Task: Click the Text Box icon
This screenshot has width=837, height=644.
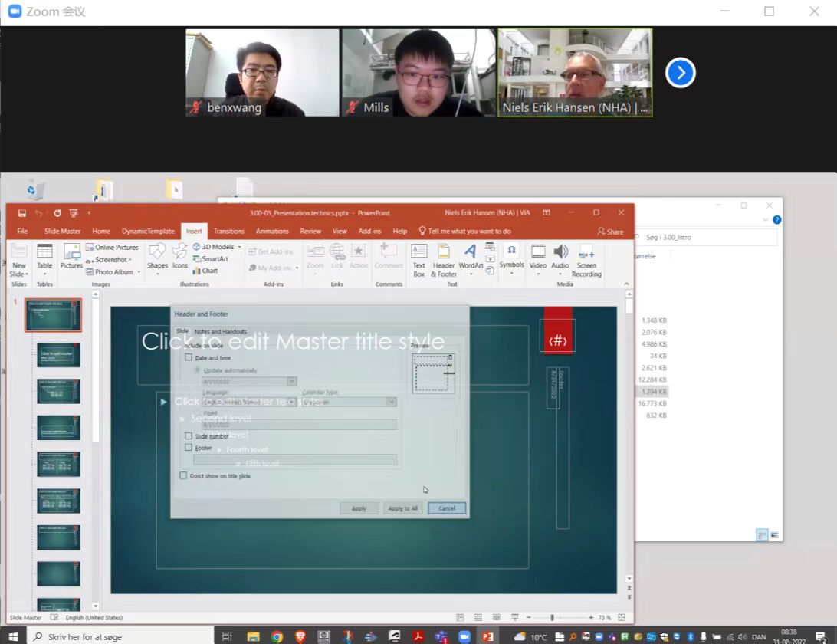Action: click(x=419, y=260)
